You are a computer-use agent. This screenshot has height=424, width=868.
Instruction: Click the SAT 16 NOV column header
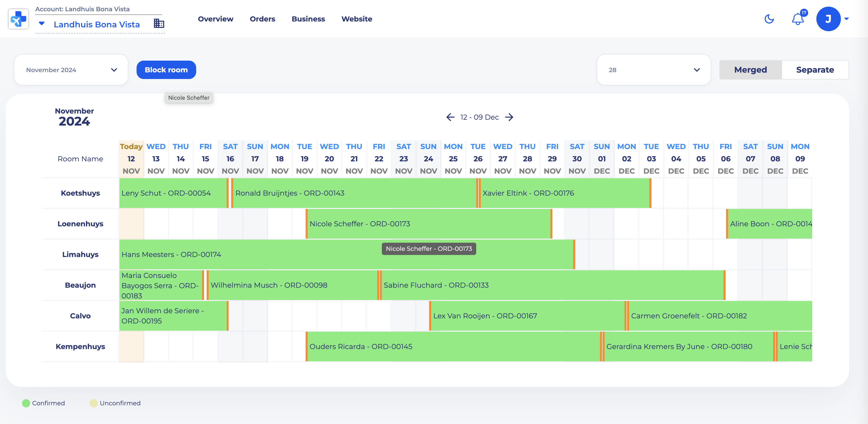pos(230,158)
